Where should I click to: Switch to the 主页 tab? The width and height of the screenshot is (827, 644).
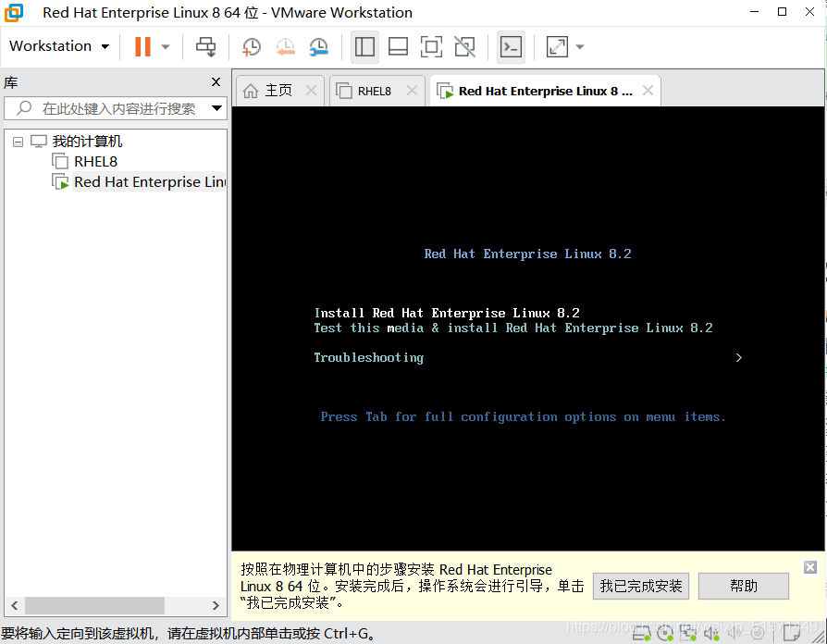pos(278,91)
